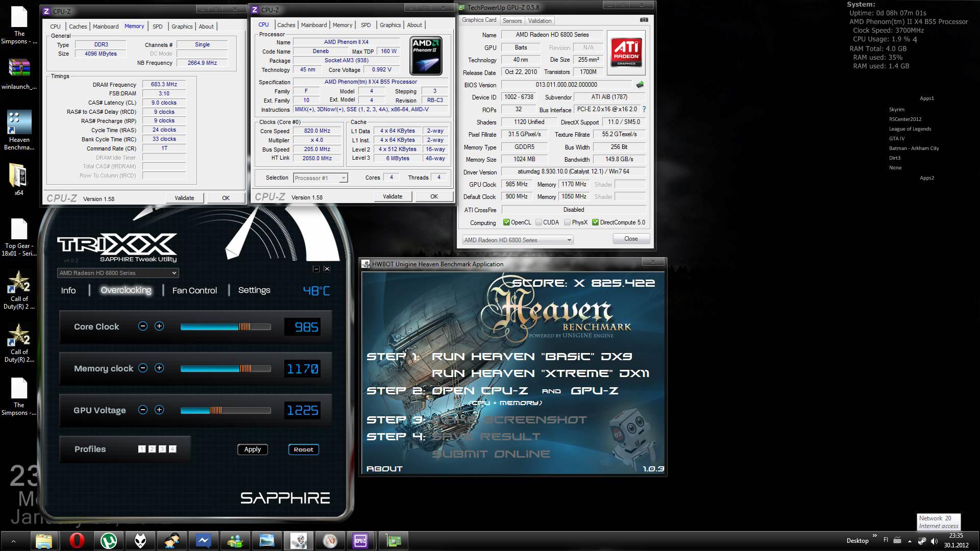980x551 pixels.
Task: Open foobar2000 alien icon on taskbar
Action: coord(140,540)
